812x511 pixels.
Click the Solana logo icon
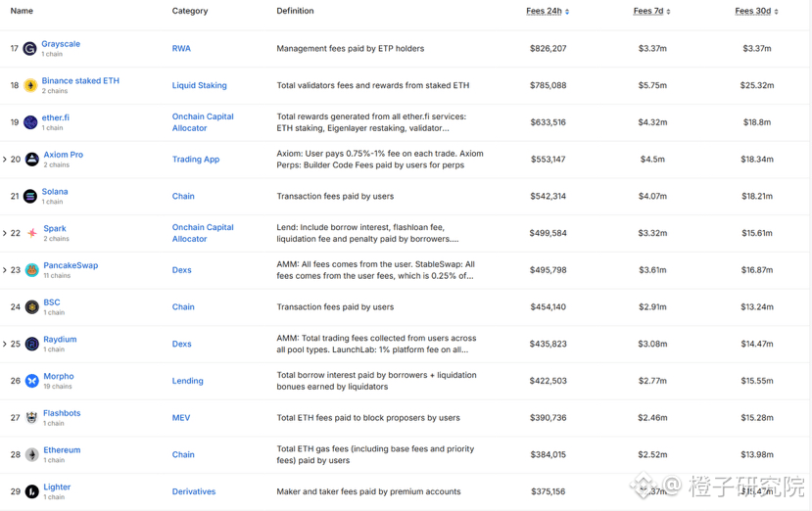pyautogui.click(x=30, y=196)
